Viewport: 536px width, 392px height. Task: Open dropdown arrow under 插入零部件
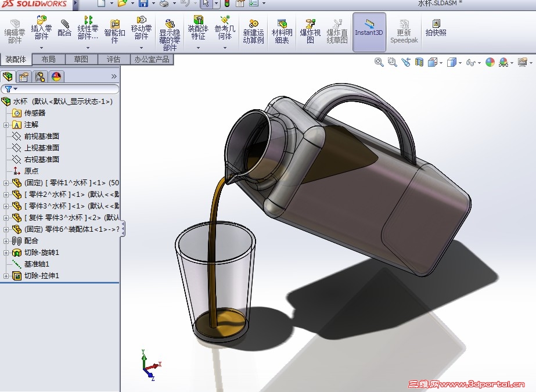point(41,48)
